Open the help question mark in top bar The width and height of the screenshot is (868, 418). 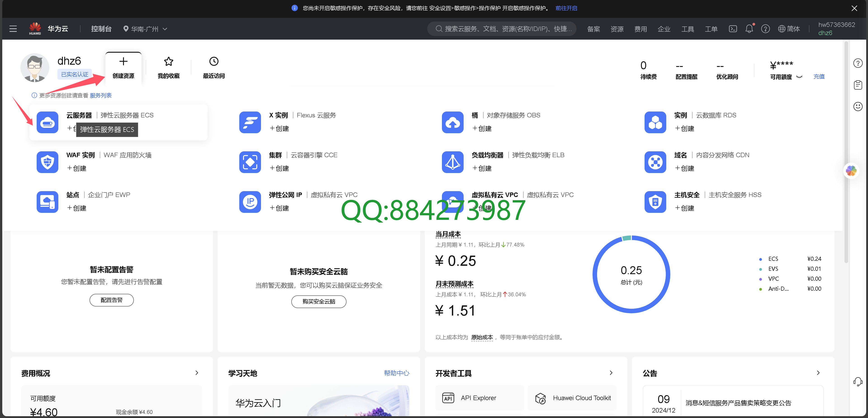765,29
